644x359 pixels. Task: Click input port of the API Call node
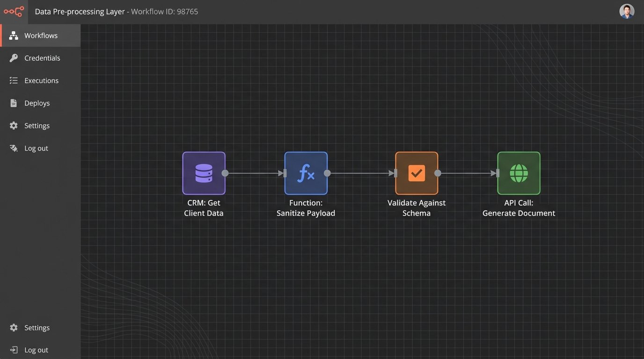[x=497, y=173]
